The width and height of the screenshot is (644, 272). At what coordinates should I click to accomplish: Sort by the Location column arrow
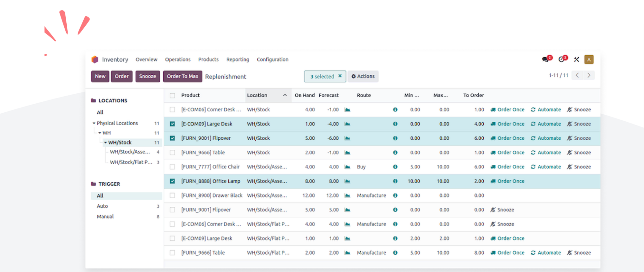(285, 95)
